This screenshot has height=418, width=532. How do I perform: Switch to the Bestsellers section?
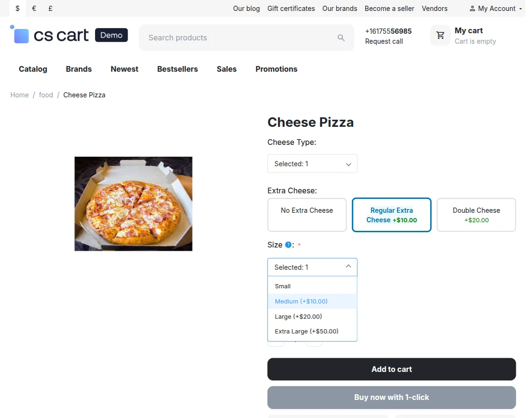177,69
